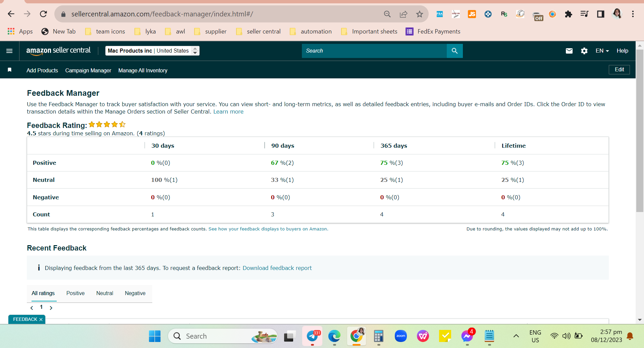Image resolution: width=644 pixels, height=348 pixels.
Task: Open the browser extensions puzzle icon
Action: pyautogui.click(x=568, y=14)
